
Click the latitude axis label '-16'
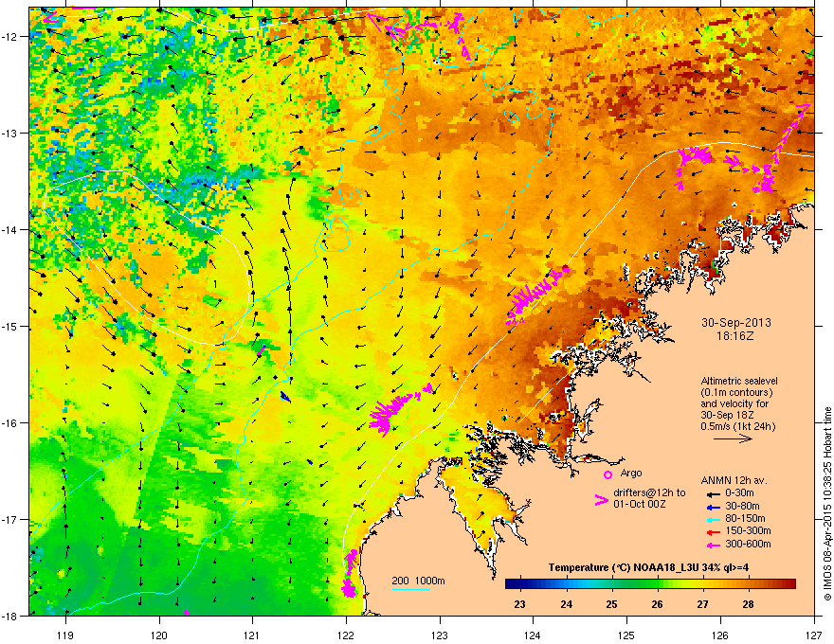(10, 422)
